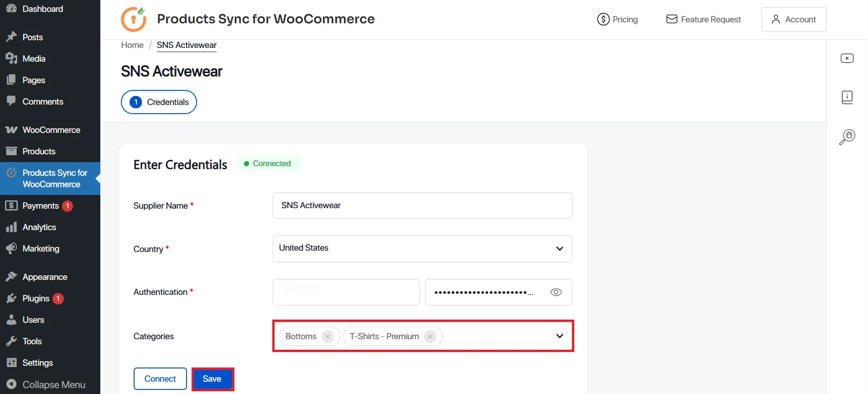
Task: Open the Dashboard menu item
Action: tap(42, 9)
